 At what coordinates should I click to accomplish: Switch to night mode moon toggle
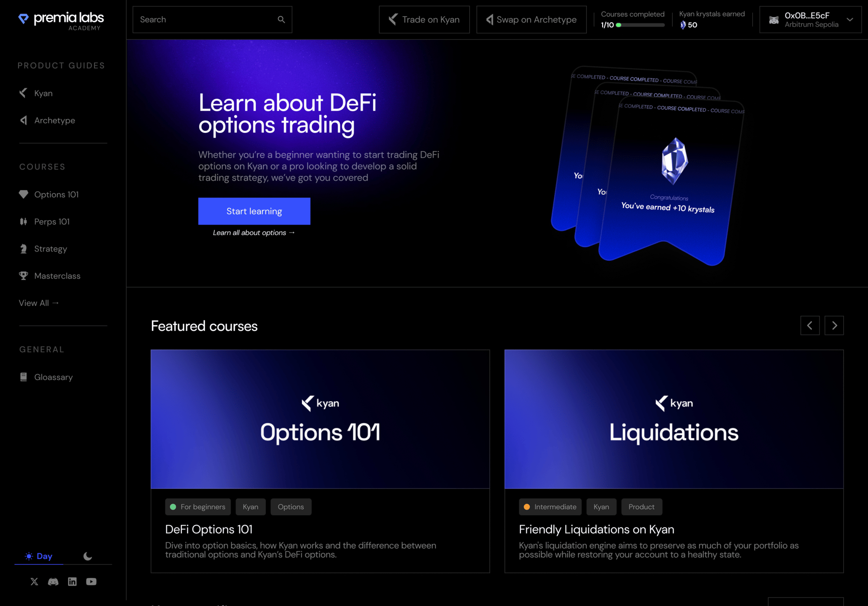[x=88, y=556]
